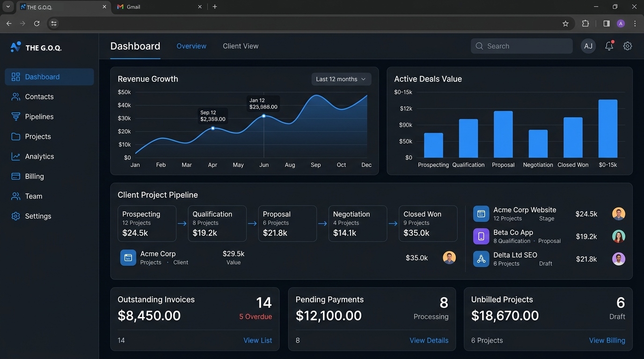This screenshot has height=359, width=644.
Task: Open a new browser tab
Action: (215, 7)
